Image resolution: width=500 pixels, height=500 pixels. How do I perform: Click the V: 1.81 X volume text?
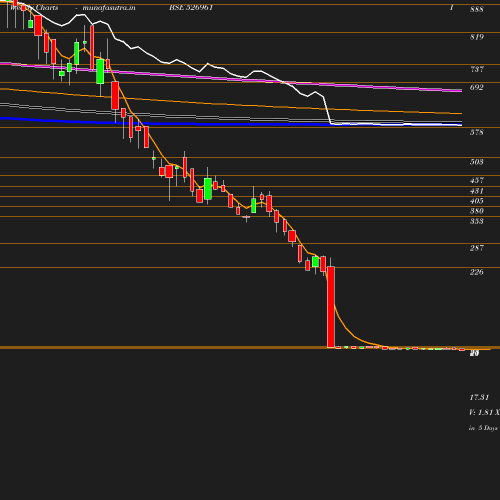tap(484, 413)
